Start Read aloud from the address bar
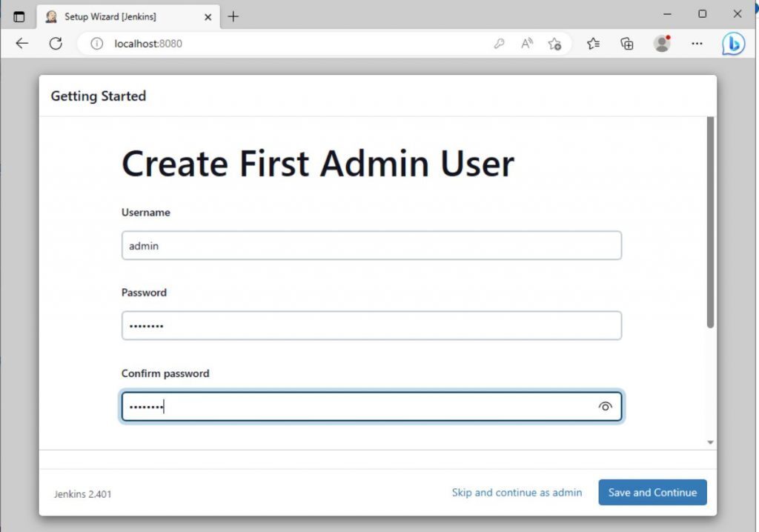759x532 pixels. pyautogui.click(x=526, y=44)
